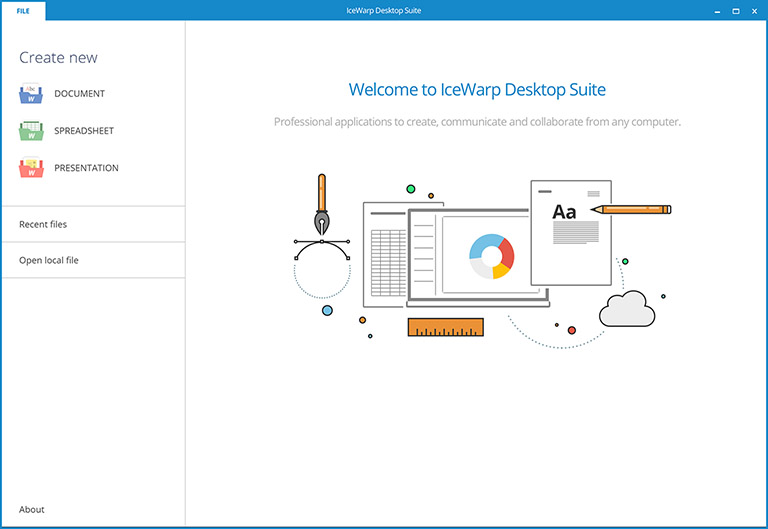Create a new PRESENTATION

(x=86, y=168)
